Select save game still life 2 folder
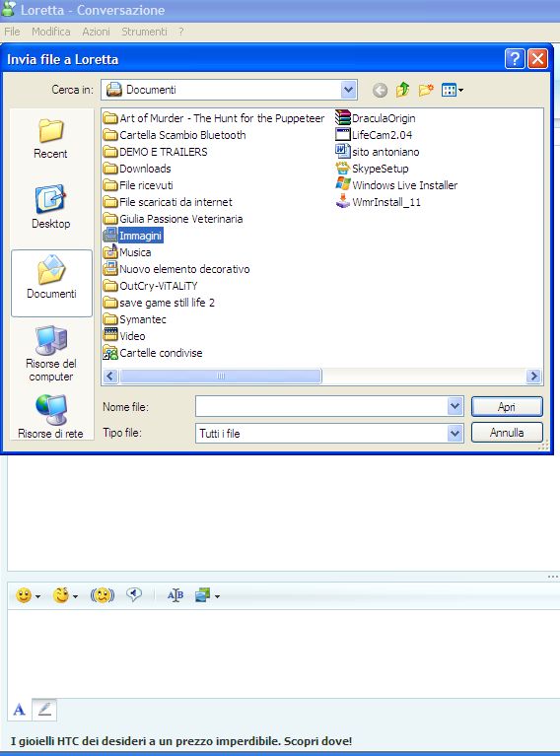 (x=159, y=303)
